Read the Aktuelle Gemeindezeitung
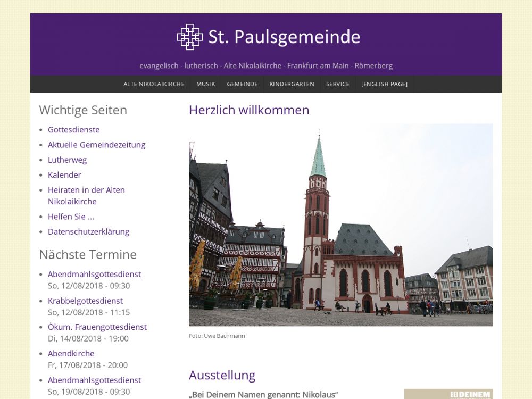Image resolution: width=532 pixels, height=399 pixels. tap(96, 145)
